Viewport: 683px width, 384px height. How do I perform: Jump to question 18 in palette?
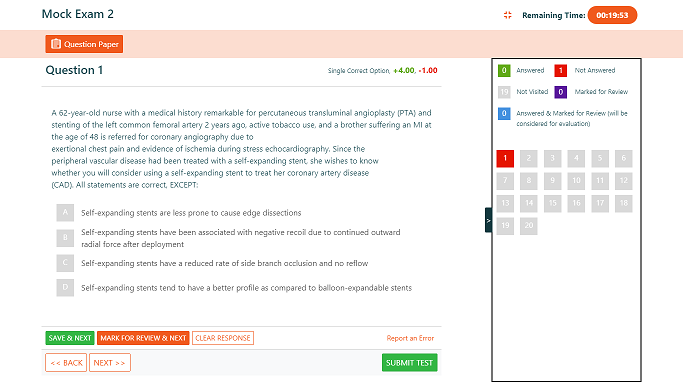(624, 203)
